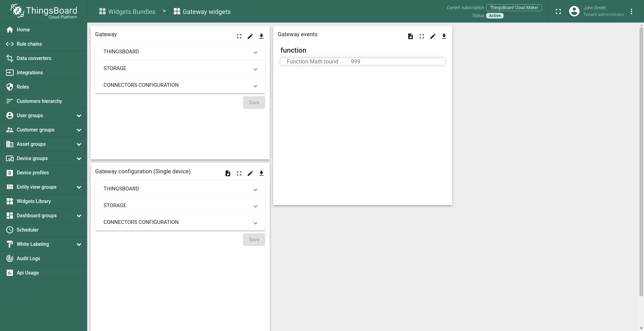Image resolution: width=644 pixels, height=331 pixels.
Task: Click the Scheduler clock icon
Action: (10, 230)
